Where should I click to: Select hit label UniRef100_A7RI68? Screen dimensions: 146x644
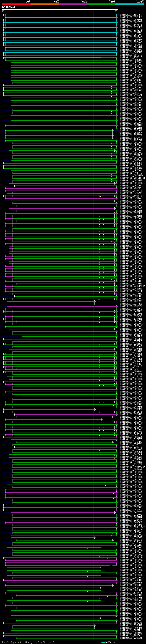pos(131,198)
